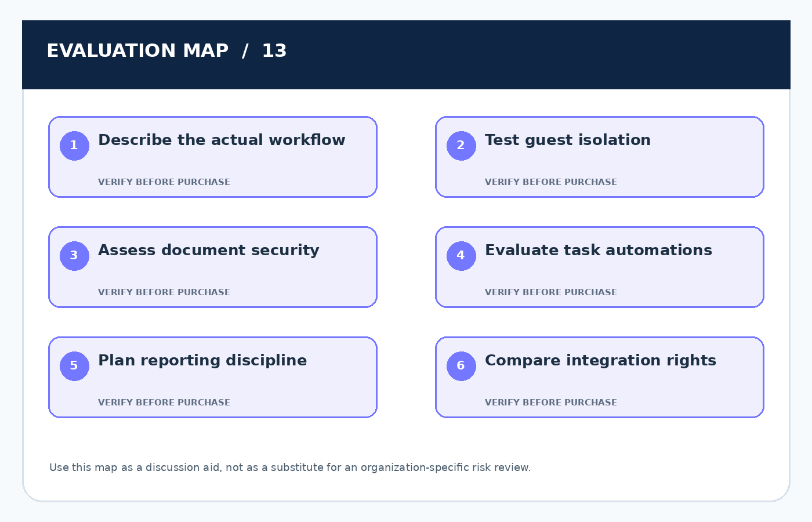Choose the number 6 step badge
Image resolution: width=812 pixels, height=522 pixels.
coord(461,366)
